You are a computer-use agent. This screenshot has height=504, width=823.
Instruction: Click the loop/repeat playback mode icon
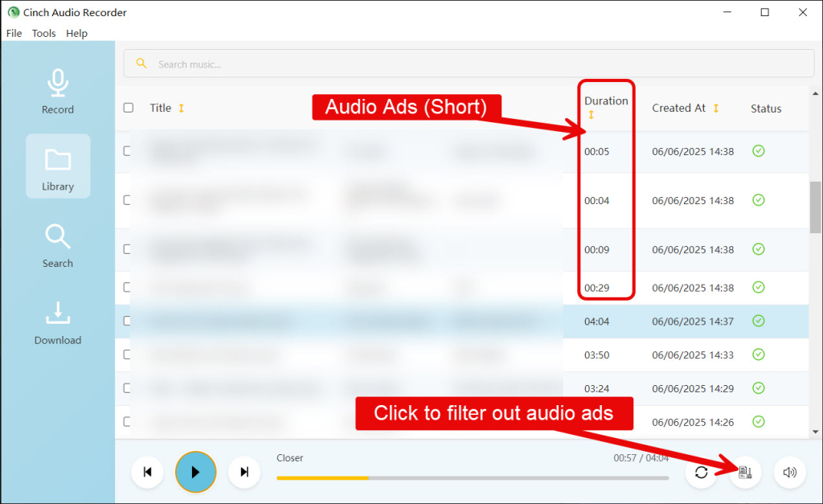point(701,473)
